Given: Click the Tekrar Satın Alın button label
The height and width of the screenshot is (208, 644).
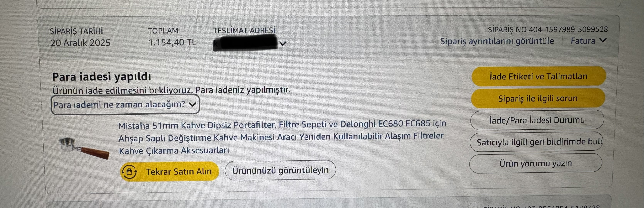Looking at the screenshot, I should (179, 172).
